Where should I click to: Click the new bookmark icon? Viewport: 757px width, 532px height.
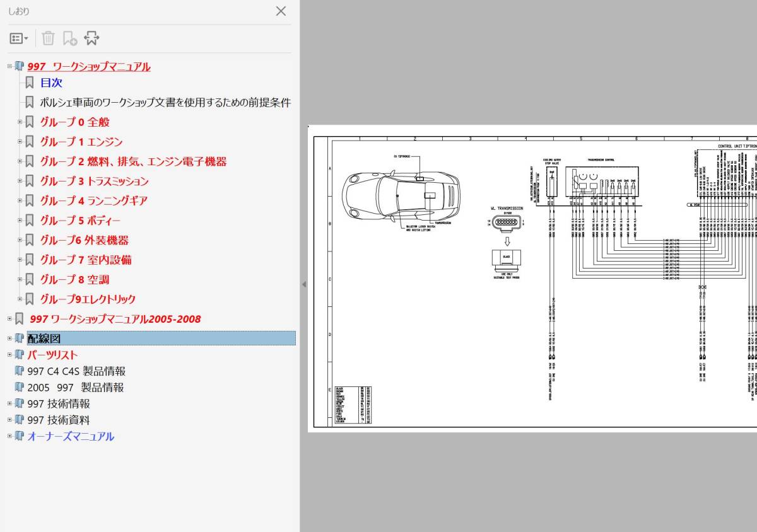point(69,38)
